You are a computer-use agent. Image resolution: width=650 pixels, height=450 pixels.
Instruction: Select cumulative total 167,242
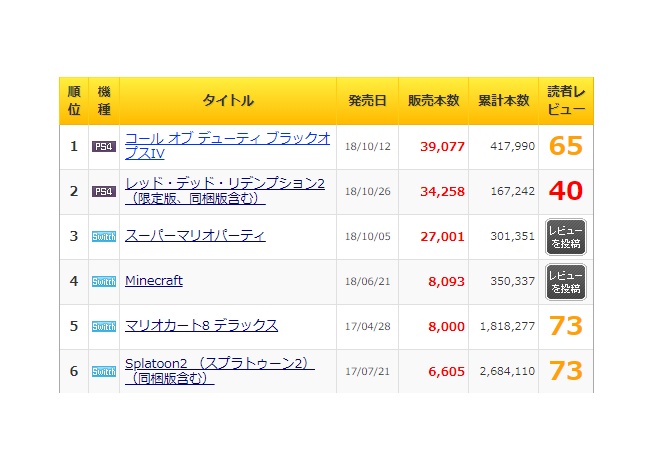[x=513, y=191]
